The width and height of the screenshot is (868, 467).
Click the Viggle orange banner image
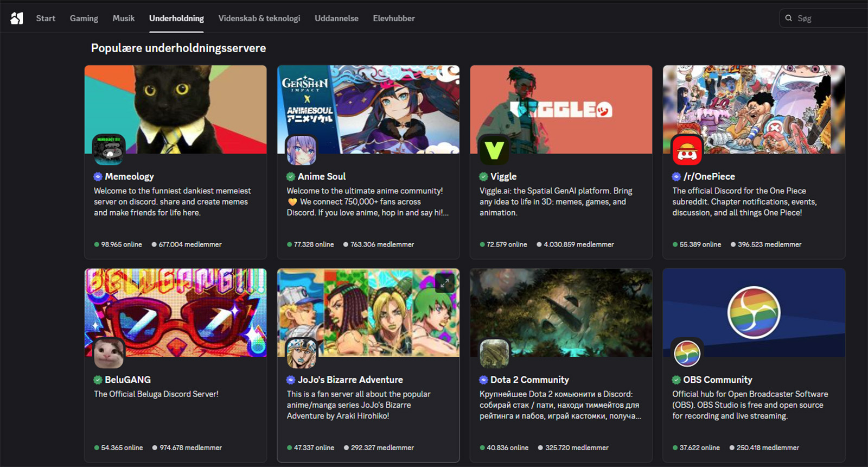point(561,109)
